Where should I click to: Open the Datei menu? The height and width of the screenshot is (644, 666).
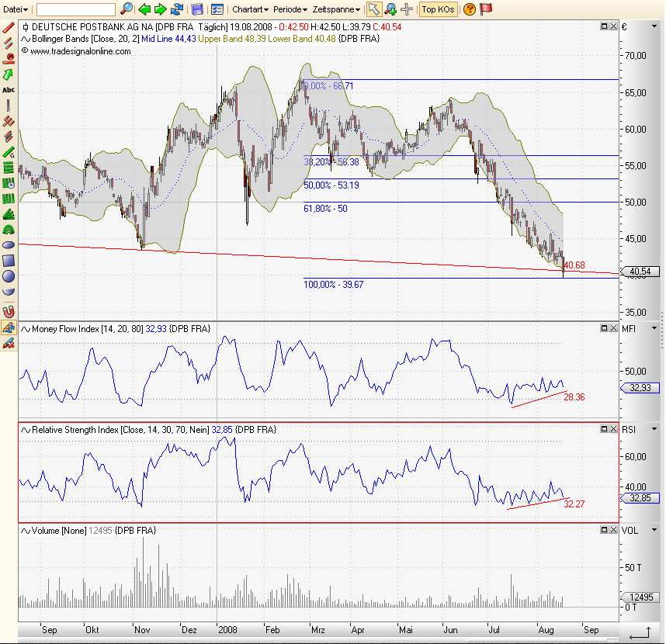[16, 9]
